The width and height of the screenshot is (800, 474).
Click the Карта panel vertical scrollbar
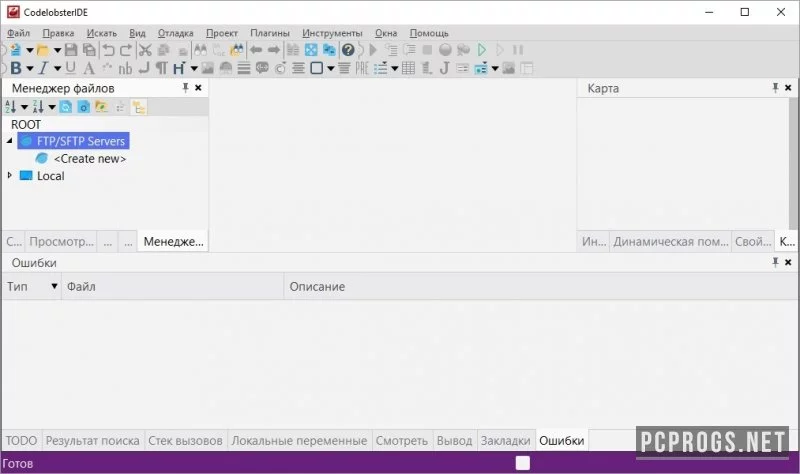[793, 163]
